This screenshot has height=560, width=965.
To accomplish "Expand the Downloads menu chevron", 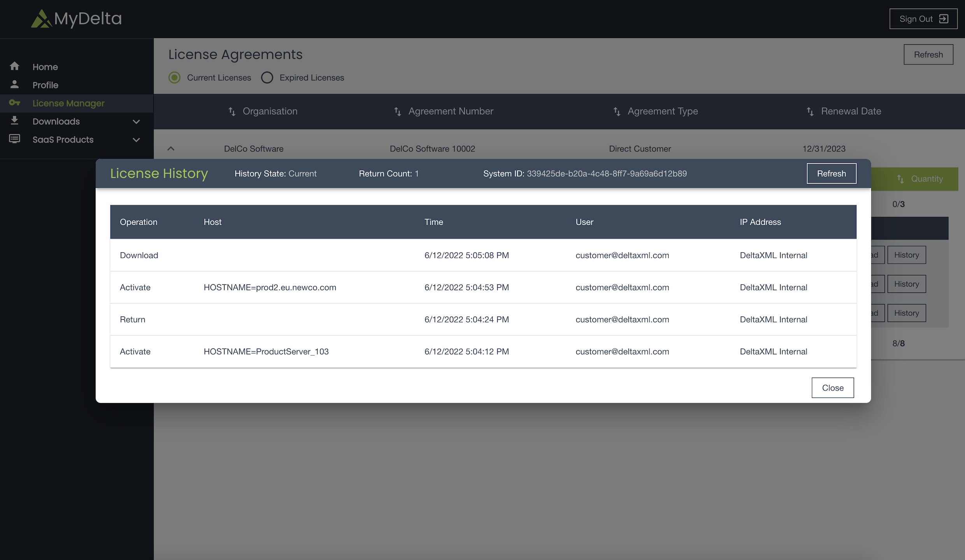I will click(136, 122).
